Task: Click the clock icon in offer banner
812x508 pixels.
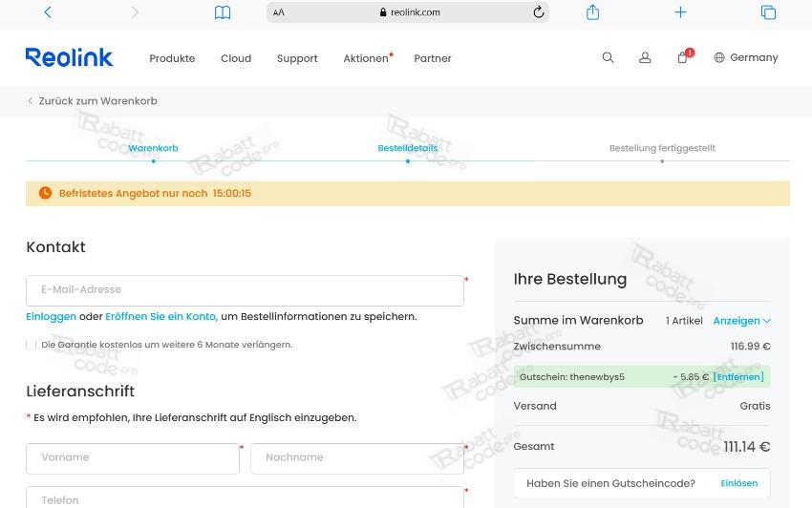Action: click(x=45, y=193)
